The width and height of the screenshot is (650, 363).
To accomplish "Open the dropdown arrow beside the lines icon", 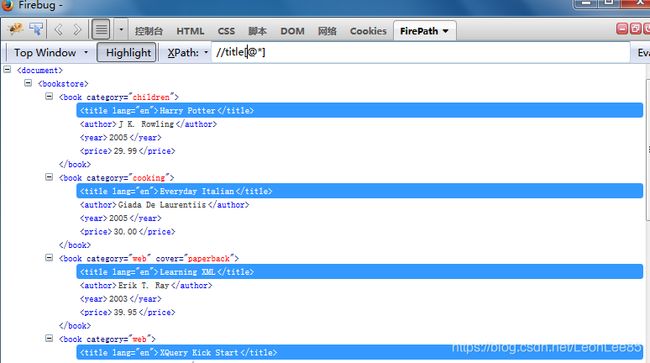I will click(x=121, y=30).
